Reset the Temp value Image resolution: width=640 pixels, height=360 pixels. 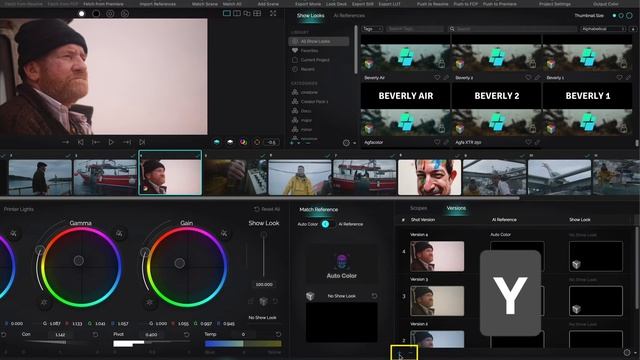pyautogui.click(x=278, y=334)
